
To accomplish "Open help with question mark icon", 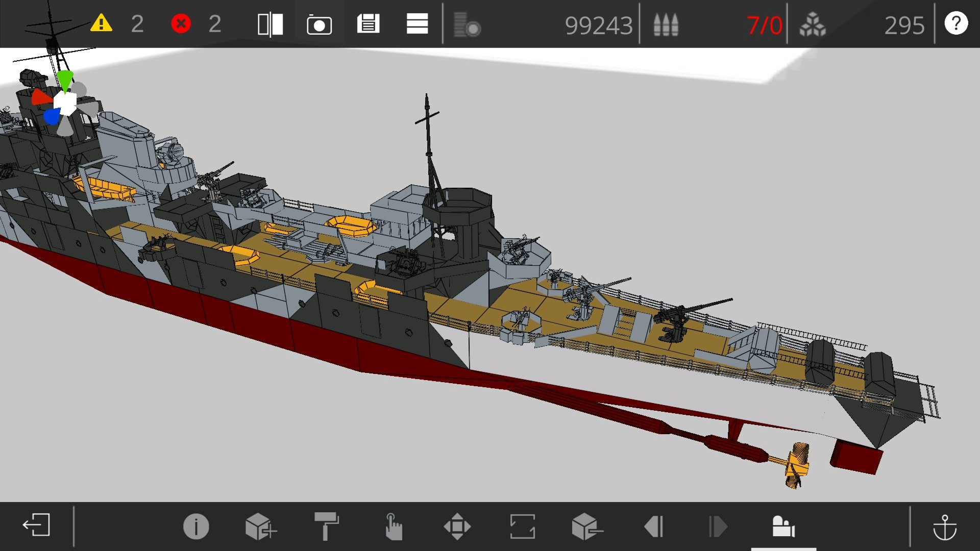I will click(x=955, y=23).
